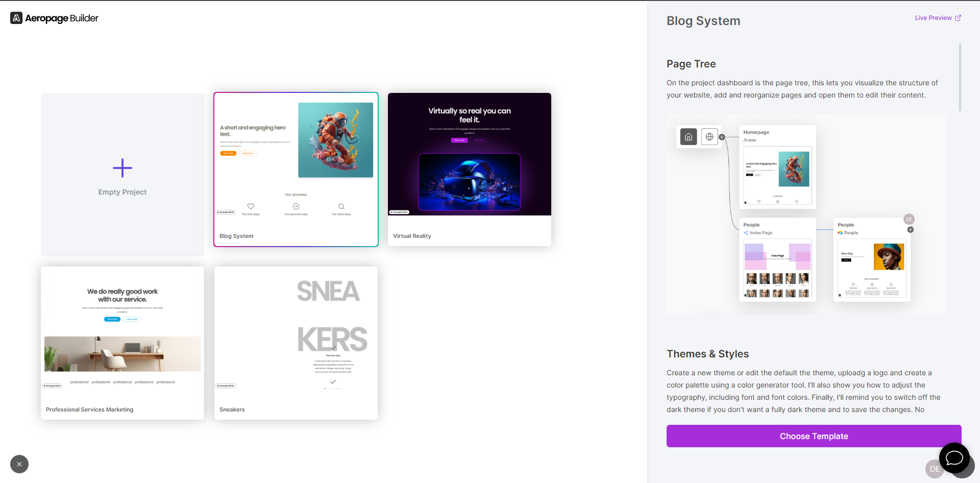Click the Empty Project label

point(122,192)
